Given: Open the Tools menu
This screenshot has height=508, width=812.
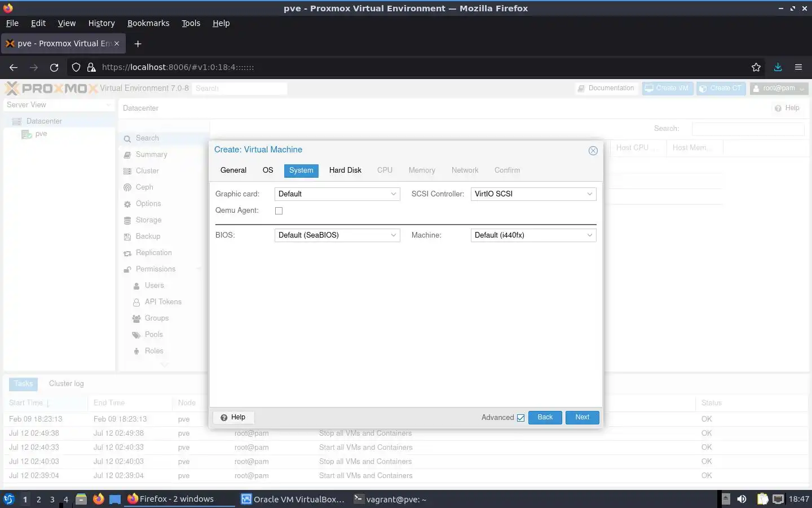Looking at the screenshot, I should pos(191,23).
